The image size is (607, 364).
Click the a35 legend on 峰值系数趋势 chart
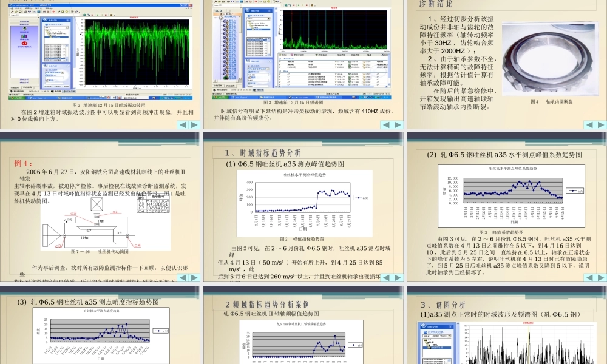pos(575,190)
